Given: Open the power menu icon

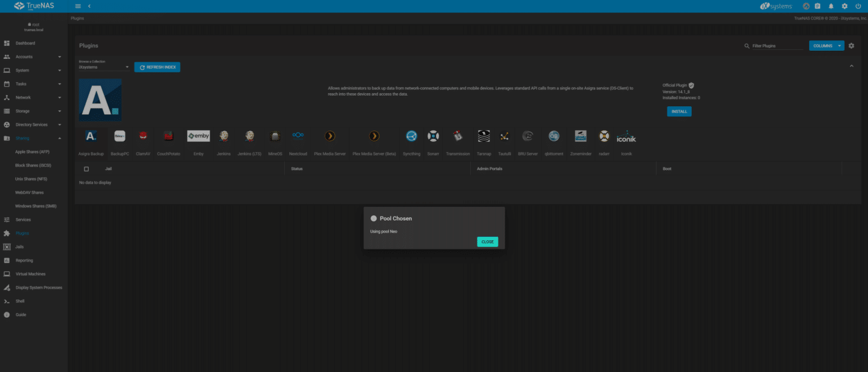Looking at the screenshot, I should coord(858,6).
